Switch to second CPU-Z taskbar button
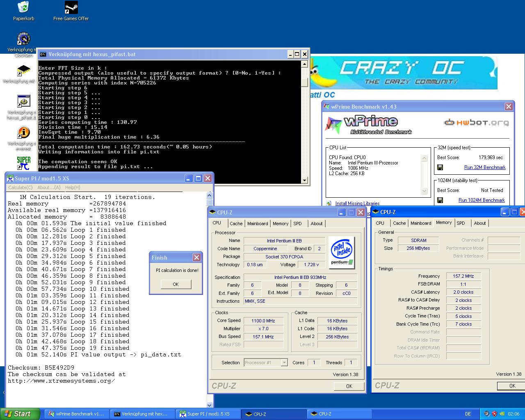Viewport: 525px width, 420px height. point(339,414)
